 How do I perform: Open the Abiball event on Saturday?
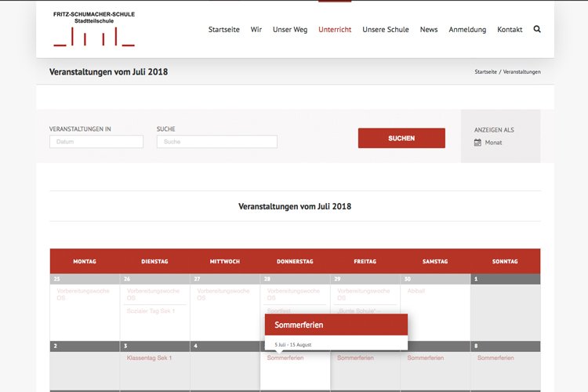point(416,291)
